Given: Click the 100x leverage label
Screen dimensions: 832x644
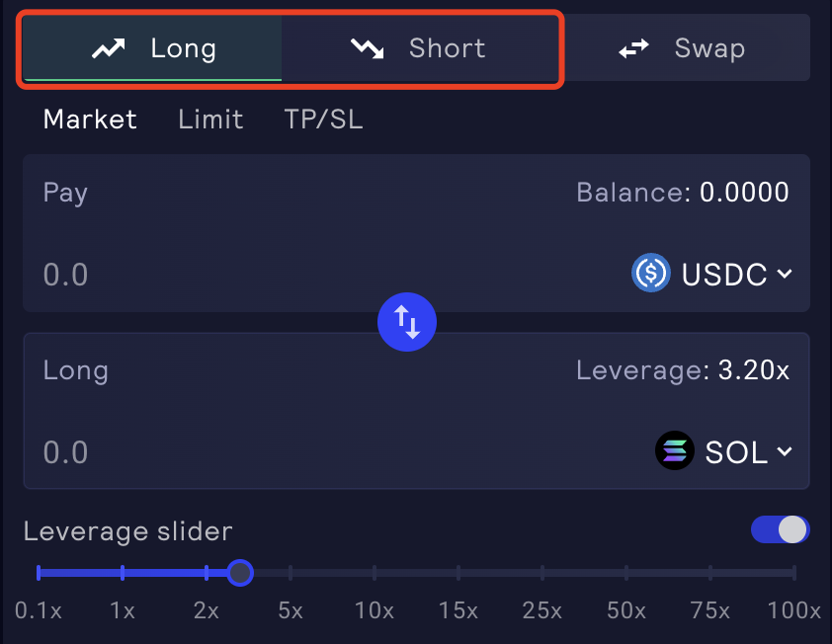Looking at the screenshot, I should (x=793, y=610).
